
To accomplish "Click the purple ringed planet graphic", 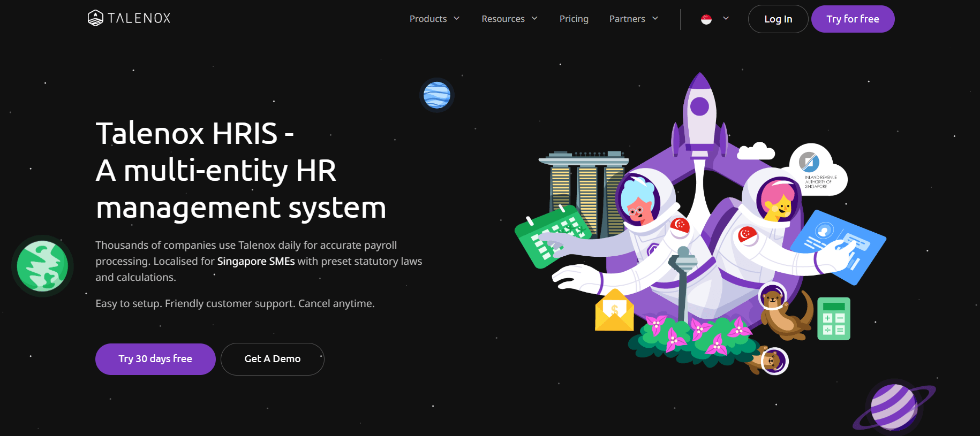I will click(x=893, y=407).
